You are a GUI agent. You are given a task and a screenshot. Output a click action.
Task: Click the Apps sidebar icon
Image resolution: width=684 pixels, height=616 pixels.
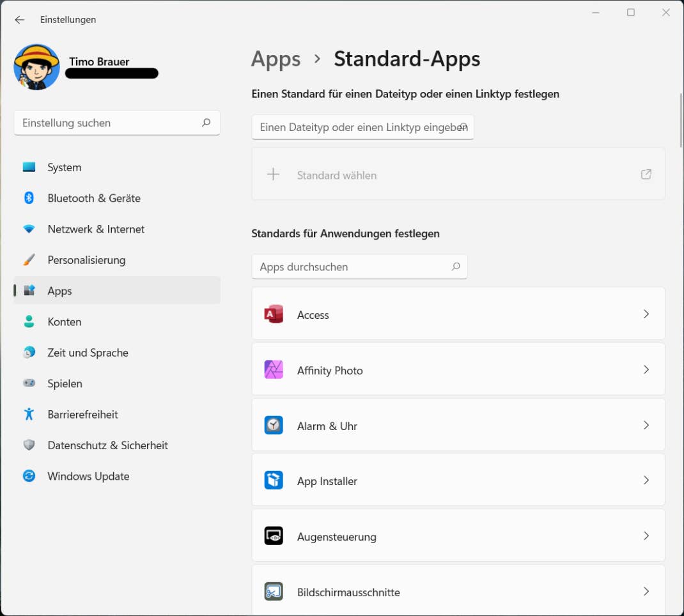click(29, 290)
